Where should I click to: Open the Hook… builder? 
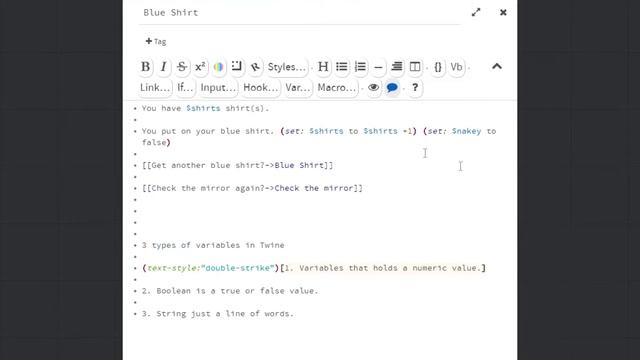(x=260, y=87)
